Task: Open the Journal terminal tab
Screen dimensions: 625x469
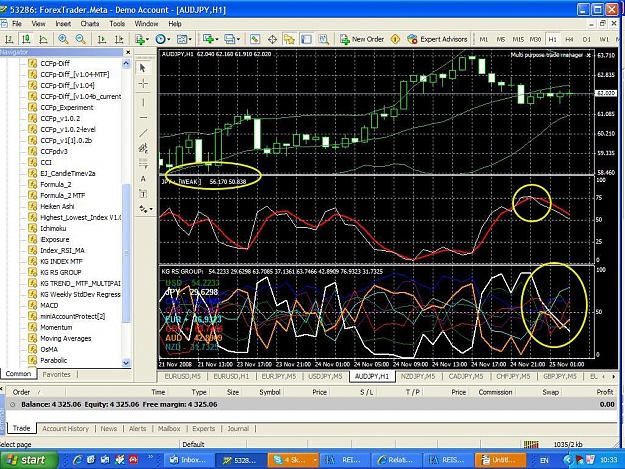Action: point(238,429)
